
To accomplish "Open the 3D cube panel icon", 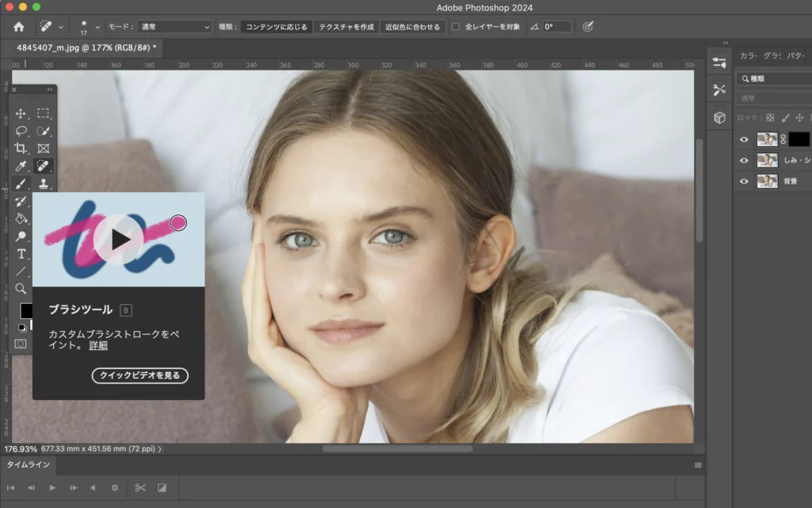I will [x=719, y=117].
